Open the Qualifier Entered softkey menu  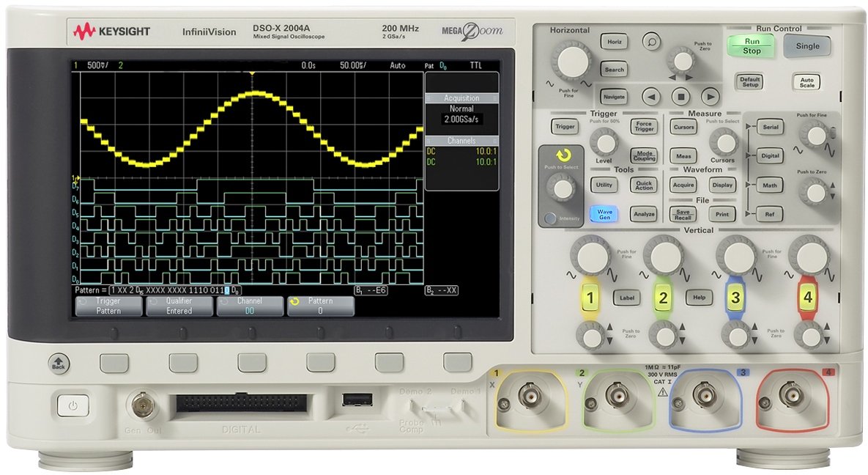coord(179,306)
